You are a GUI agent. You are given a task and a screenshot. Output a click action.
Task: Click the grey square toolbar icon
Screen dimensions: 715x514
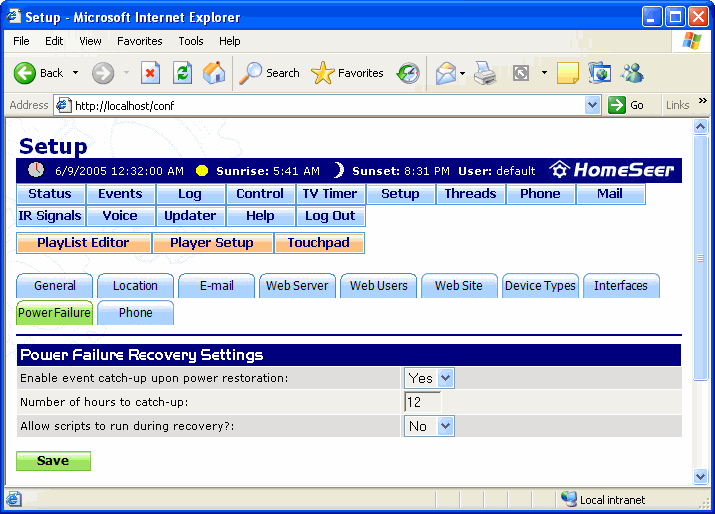(x=521, y=73)
